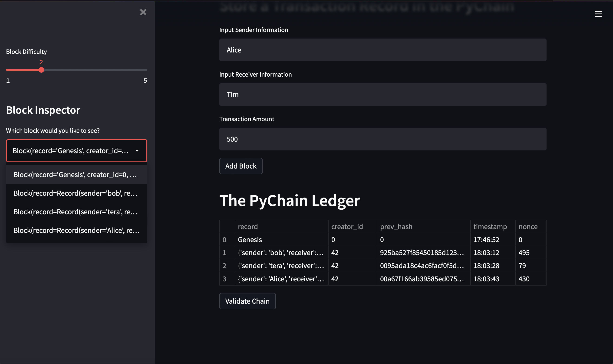This screenshot has width=613, height=364.
Task: Choose the block with sender 'Alice'
Action: click(76, 230)
